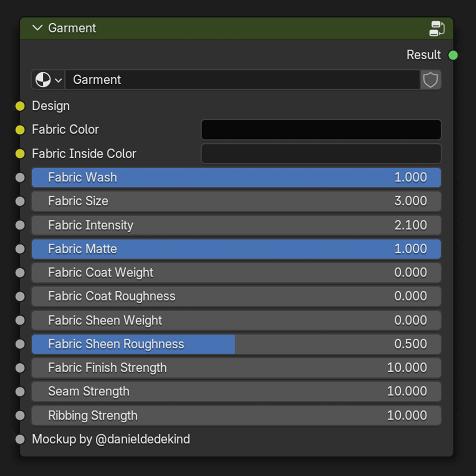Click the Fabric Matte slider
This screenshot has width=476, height=476.
pos(236,249)
